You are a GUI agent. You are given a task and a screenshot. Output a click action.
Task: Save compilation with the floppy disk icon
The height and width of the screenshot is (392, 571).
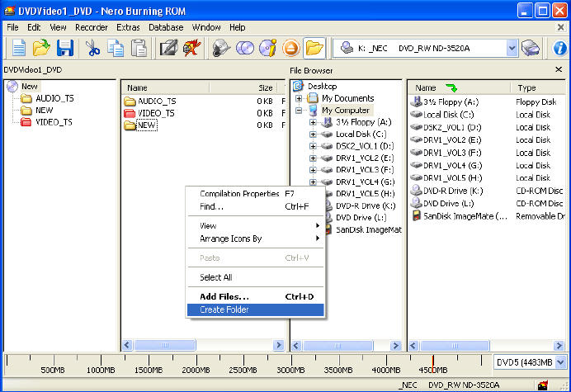[65, 48]
